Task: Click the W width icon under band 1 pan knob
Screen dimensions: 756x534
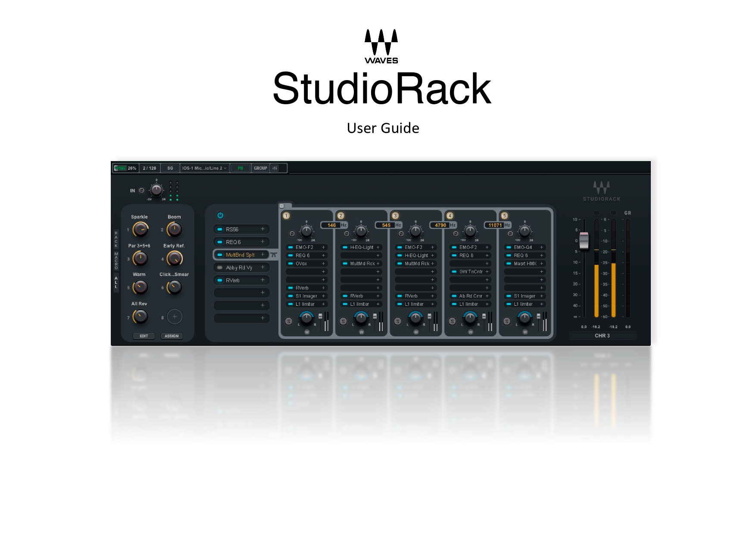Action: pyautogui.click(x=307, y=332)
